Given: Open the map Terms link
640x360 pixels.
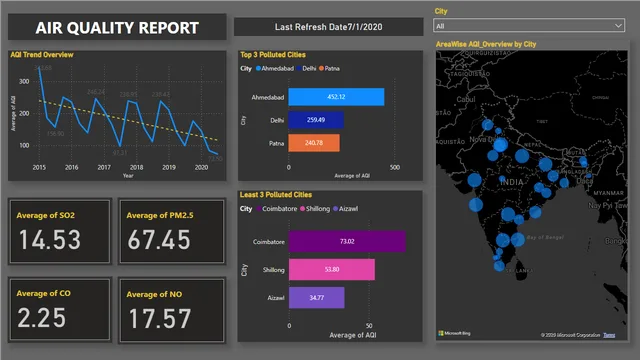Looking at the screenshot, I should tap(609, 335).
